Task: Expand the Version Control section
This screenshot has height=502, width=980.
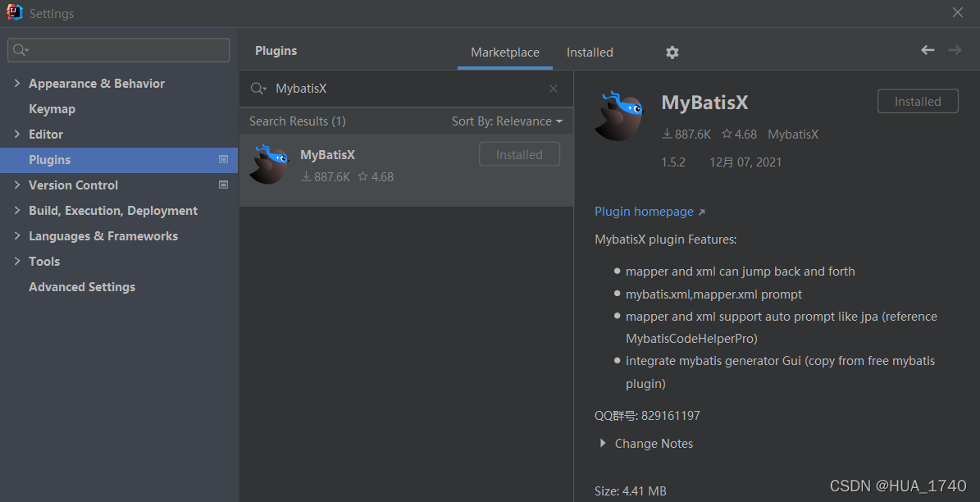Action: (x=17, y=185)
